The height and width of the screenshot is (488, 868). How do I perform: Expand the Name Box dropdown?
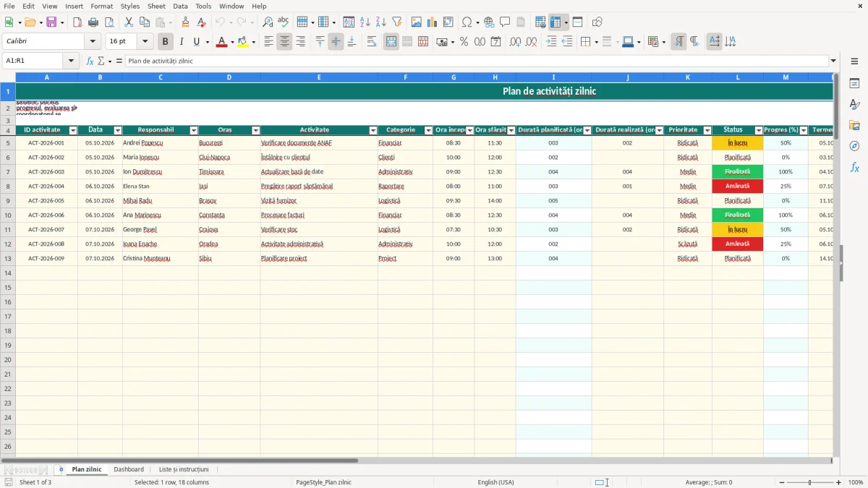tap(72, 61)
